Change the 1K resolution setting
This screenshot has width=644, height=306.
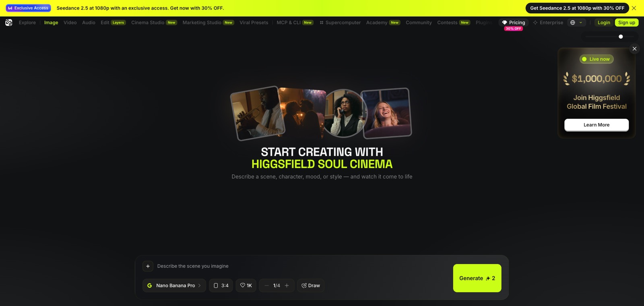[246, 285]
